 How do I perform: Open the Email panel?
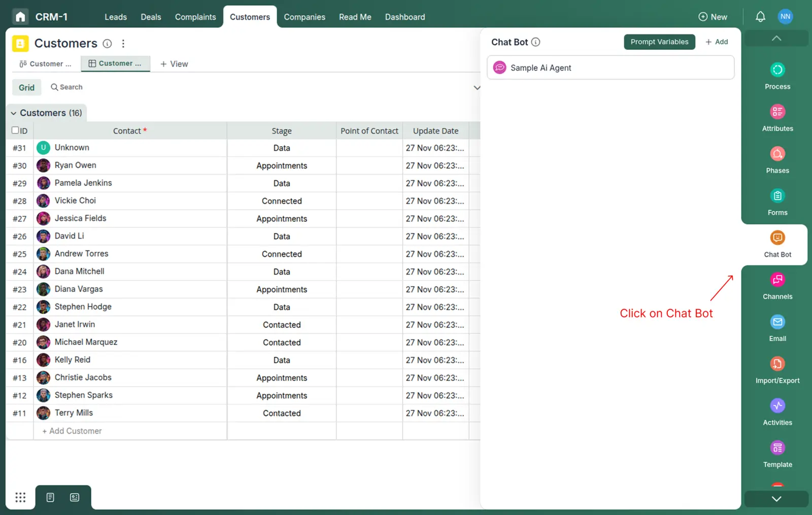[x=777, y=328]
